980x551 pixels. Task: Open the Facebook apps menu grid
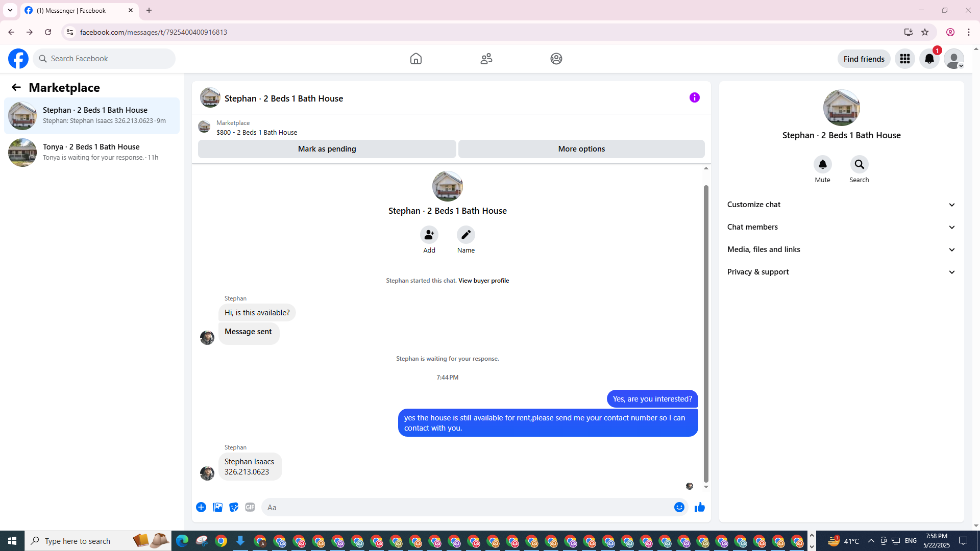click(x=905, y=59)
